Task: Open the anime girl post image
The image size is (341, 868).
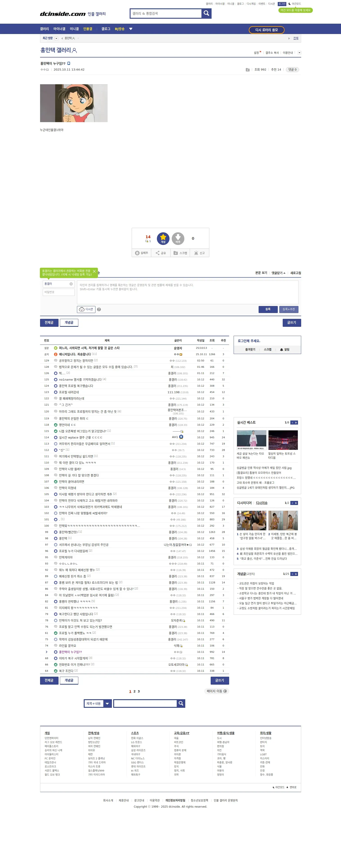Action: [x=74, y=103]
